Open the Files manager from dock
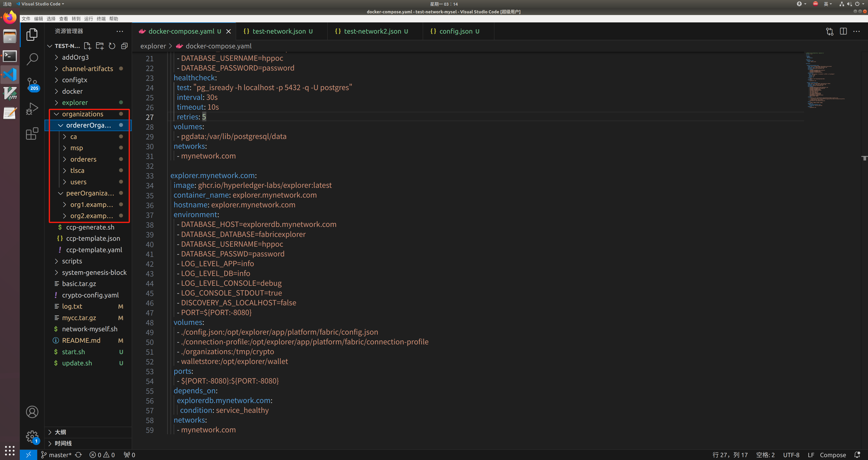The height and width of the screenshot is (460, 868). 10,36
